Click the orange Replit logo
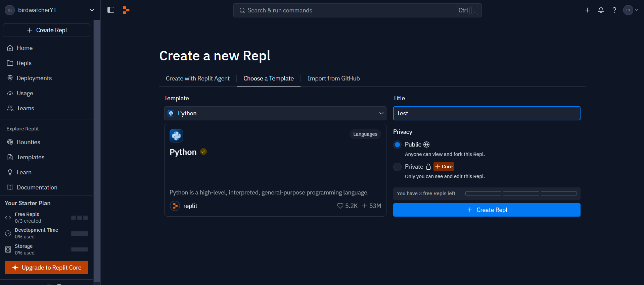 coord(126,10)
